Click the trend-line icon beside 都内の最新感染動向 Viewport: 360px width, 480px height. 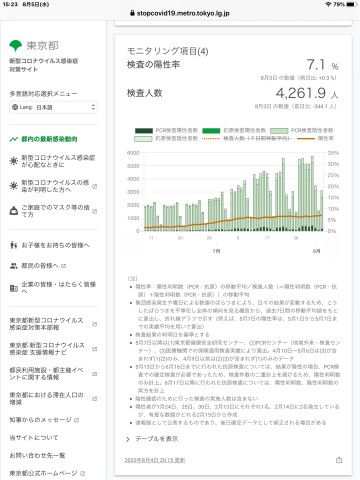[x=14, y=139]
